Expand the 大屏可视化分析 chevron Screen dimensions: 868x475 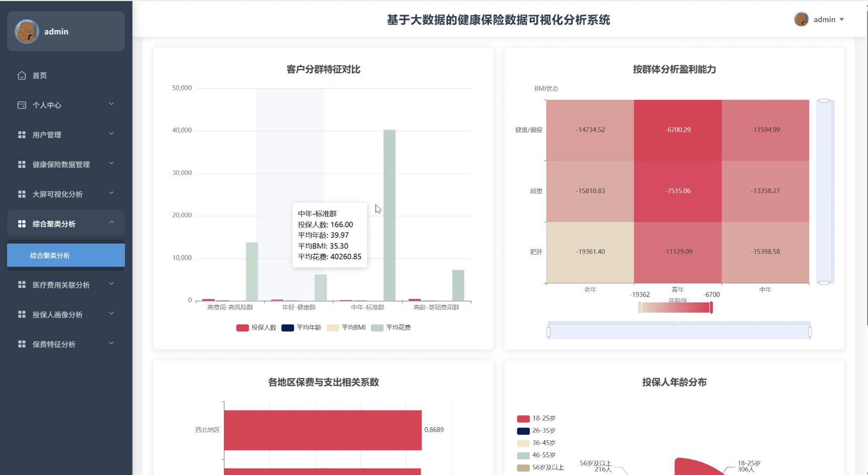click(x=111, y=193)
